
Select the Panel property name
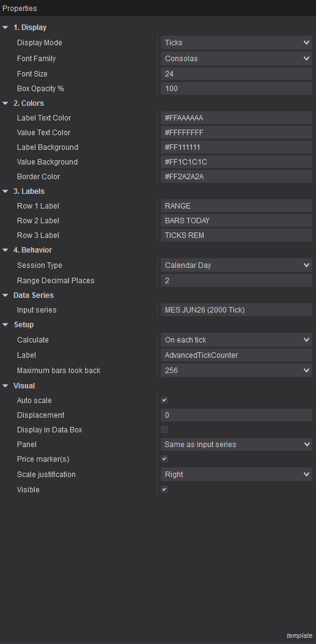(27, 445)
